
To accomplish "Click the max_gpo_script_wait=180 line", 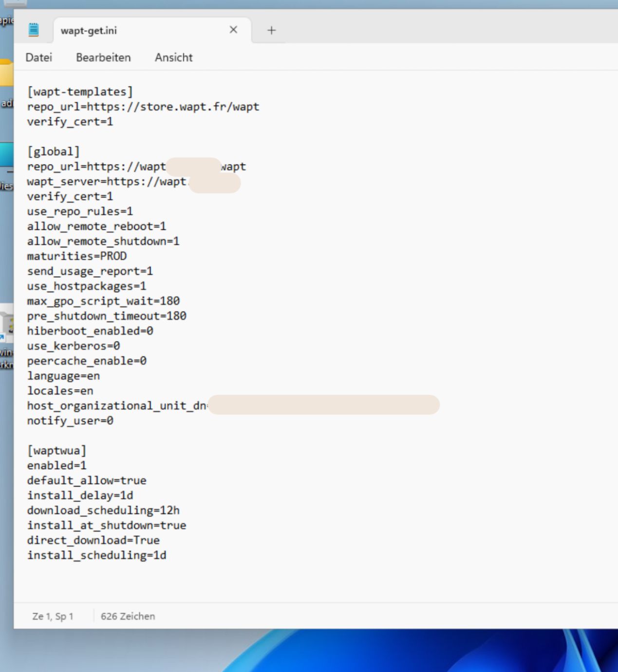I will pos(103,301).
